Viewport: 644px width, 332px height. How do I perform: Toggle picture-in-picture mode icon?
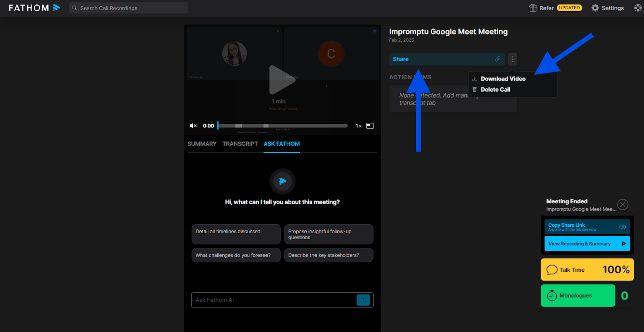pos(370,126)
